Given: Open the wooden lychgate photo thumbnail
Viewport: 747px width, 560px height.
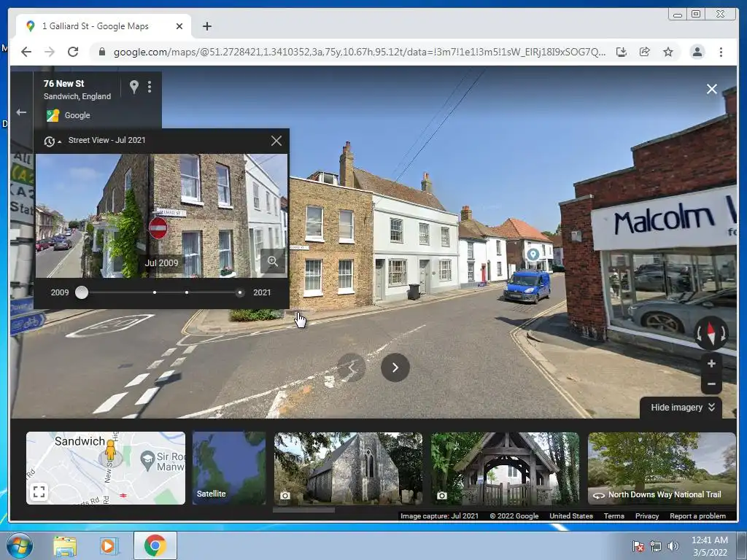Looking at the screenshot, I should 505,468.
